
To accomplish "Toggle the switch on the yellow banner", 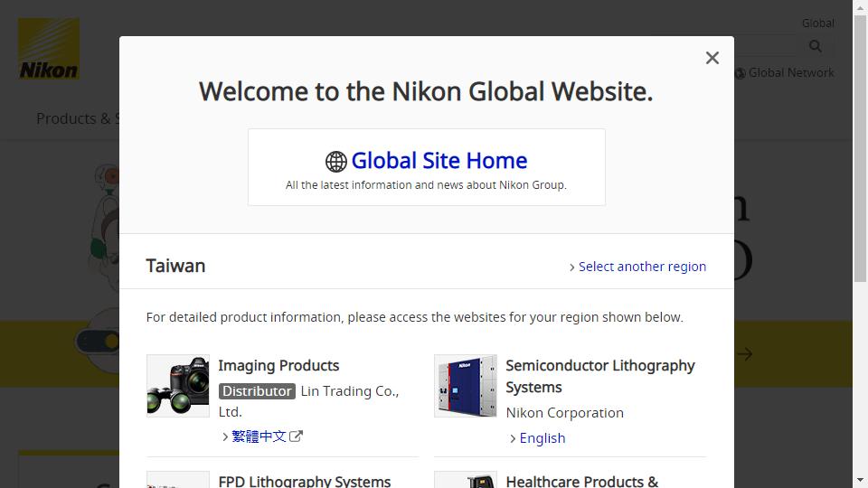I will [99, 342].
